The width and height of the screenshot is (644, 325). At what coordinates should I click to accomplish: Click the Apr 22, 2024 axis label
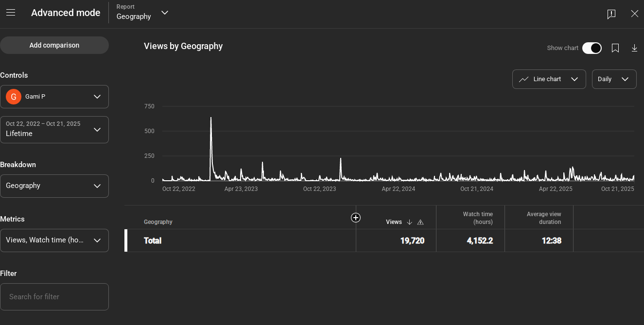tap(399, 189)
